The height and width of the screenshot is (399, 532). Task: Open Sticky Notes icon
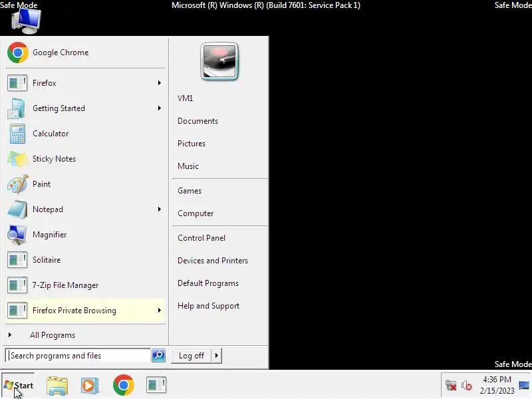(17, 159)
